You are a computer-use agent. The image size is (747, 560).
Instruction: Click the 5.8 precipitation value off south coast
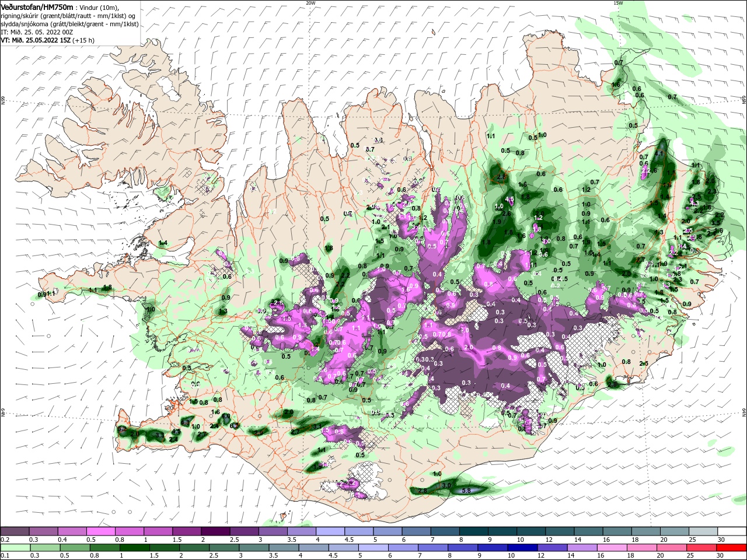tap(466, 491)
